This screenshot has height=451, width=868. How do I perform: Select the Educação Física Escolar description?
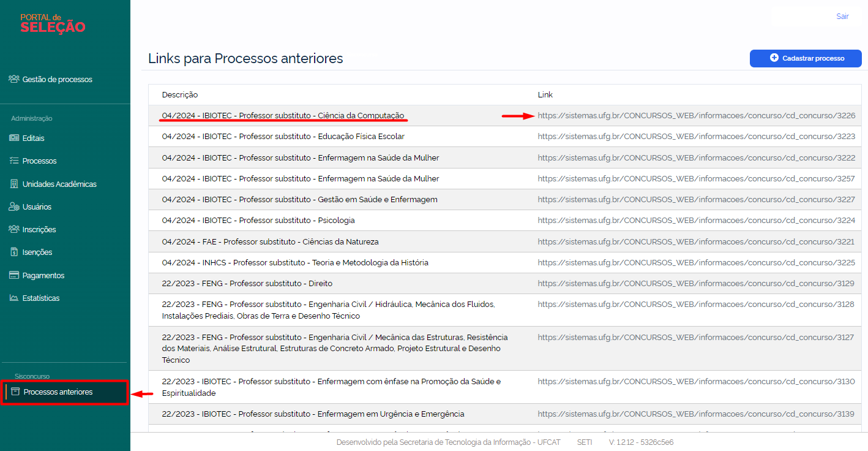click(283, 137)
